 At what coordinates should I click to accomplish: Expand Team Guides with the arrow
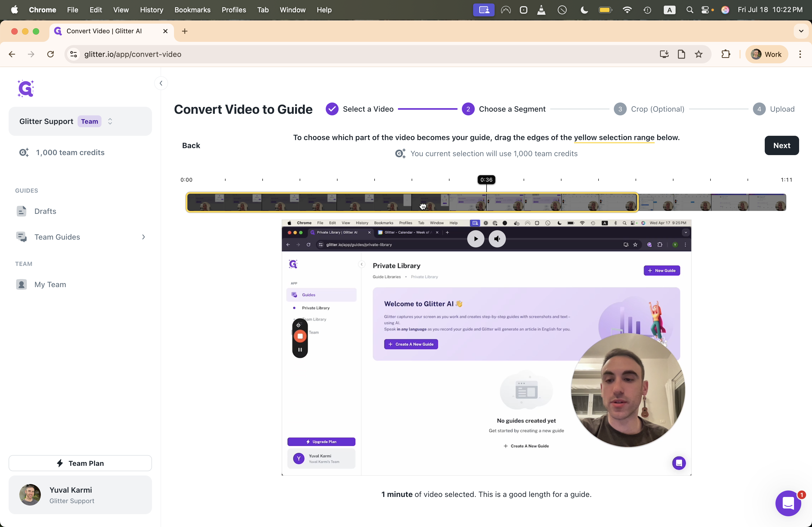143,237
